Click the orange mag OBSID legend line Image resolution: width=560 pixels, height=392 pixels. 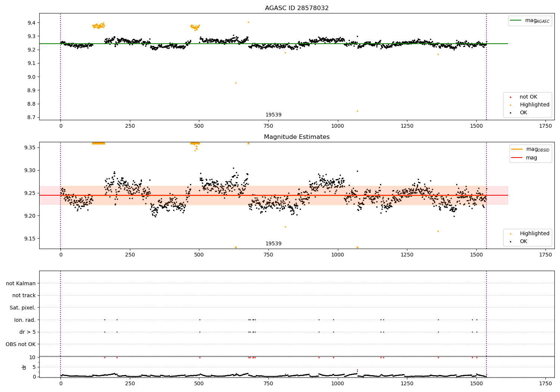(517, 149)
